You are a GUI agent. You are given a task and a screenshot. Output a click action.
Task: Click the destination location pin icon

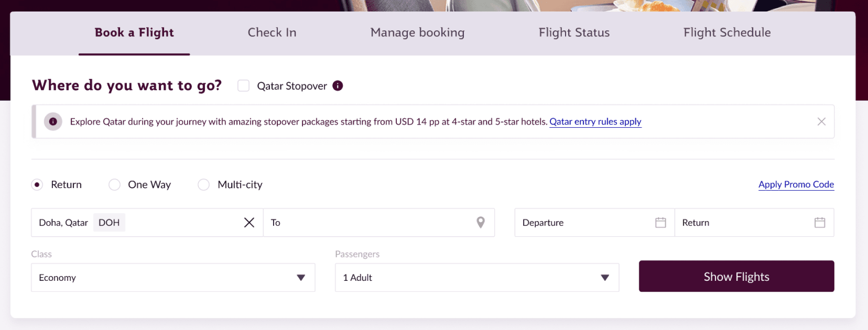[480, 222]
